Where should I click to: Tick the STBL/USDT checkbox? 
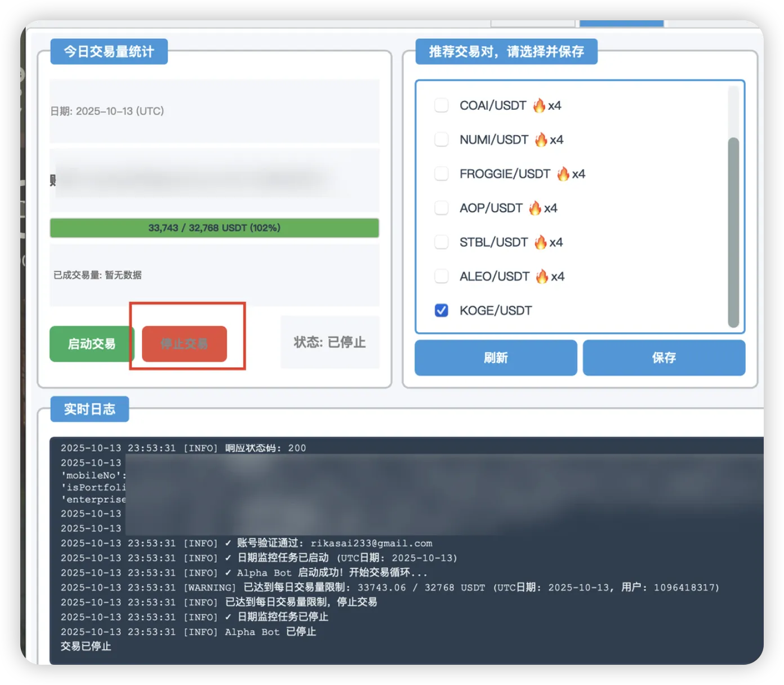point(442,242)
